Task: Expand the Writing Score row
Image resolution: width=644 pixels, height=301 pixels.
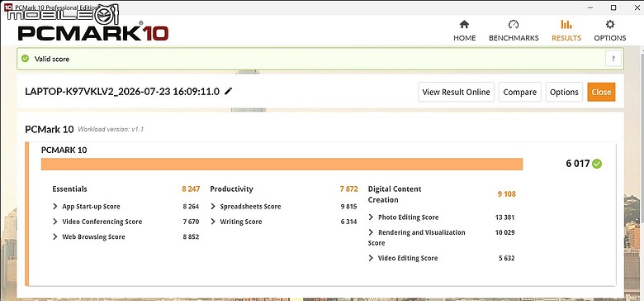Action: tap(213, 222)
